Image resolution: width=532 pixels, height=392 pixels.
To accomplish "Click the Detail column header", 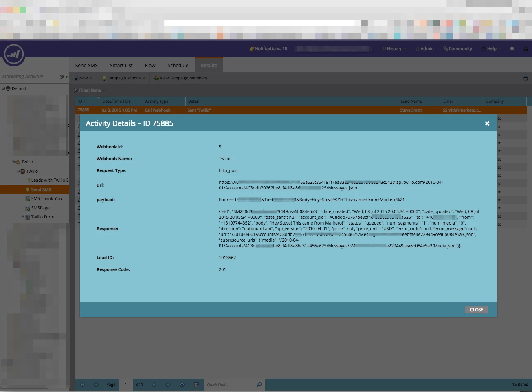I will pos(291,101).
